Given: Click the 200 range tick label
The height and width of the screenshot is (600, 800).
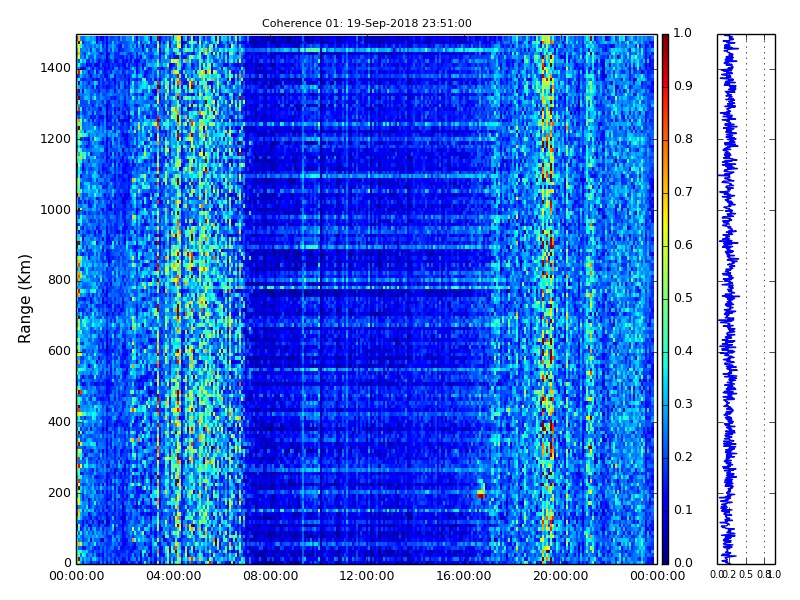Looking at the screenshot, I should click(59, 493).
